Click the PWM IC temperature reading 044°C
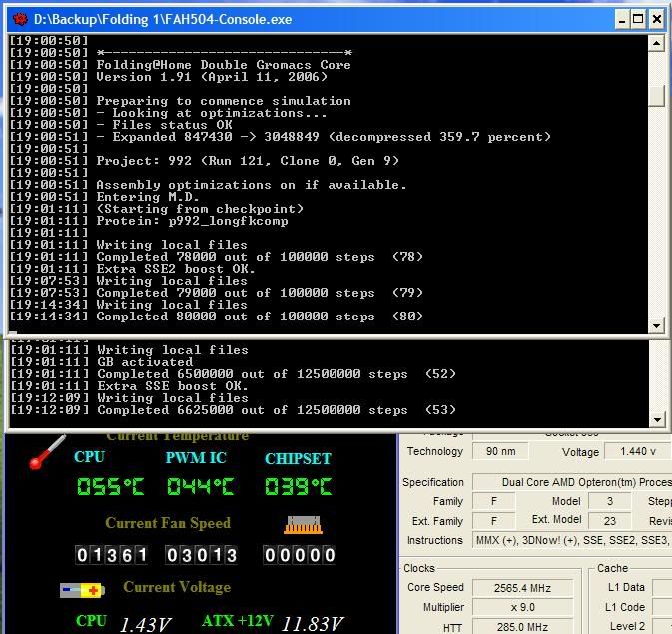Image resolution: width=672 pixels, height=634 pixels. click(200, 487)
